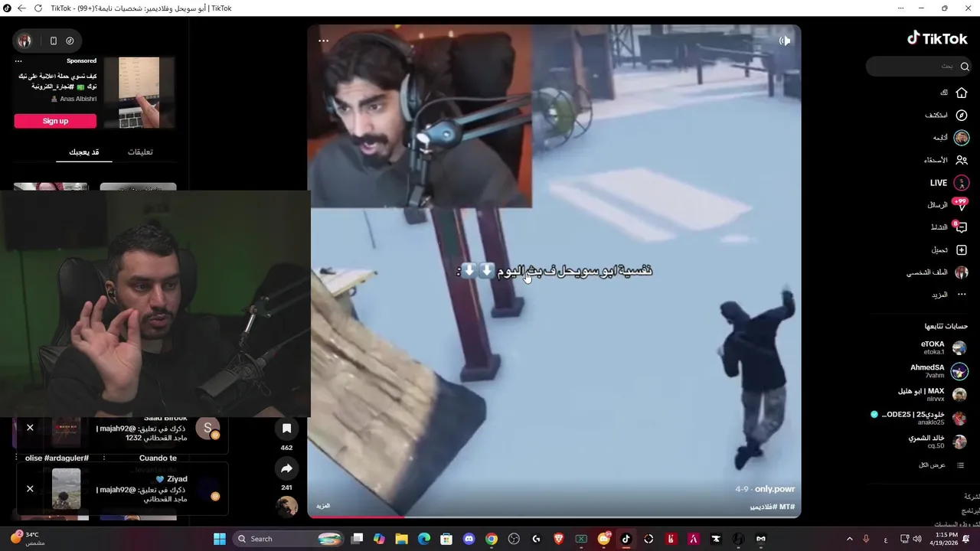Viewport: 980px width, 551px height.
Task: Go back with browser back arrow
Action: [21, 8]
